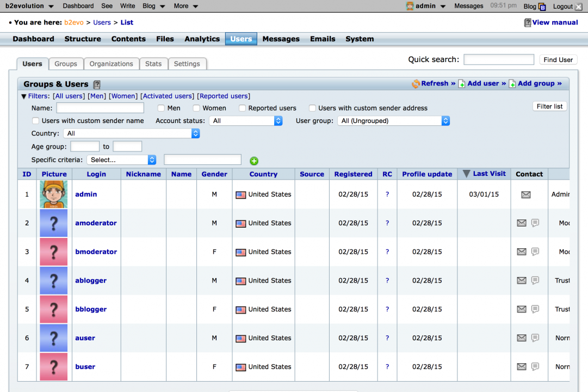Apply the [Activated users] filter preset link
Image resolution: width=588 pixels, height=392 pixels.
pyautogui.click(x=167, y=96)
